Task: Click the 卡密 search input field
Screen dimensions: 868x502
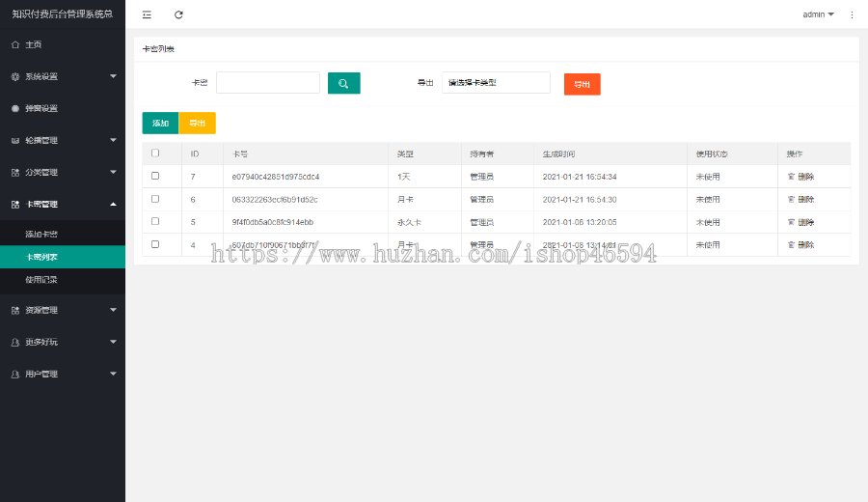Action: 268,83
